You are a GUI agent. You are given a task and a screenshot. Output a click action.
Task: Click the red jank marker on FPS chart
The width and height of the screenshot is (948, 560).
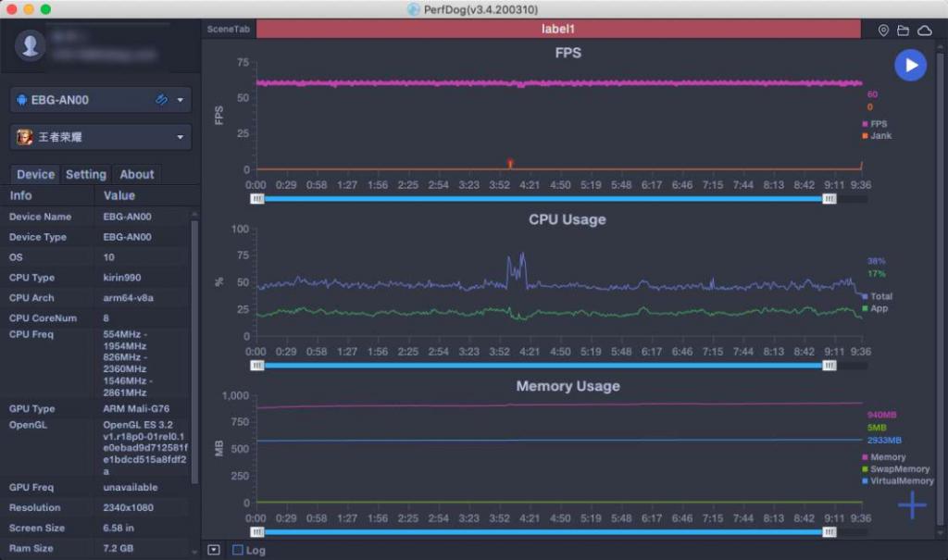coord(510,163)
